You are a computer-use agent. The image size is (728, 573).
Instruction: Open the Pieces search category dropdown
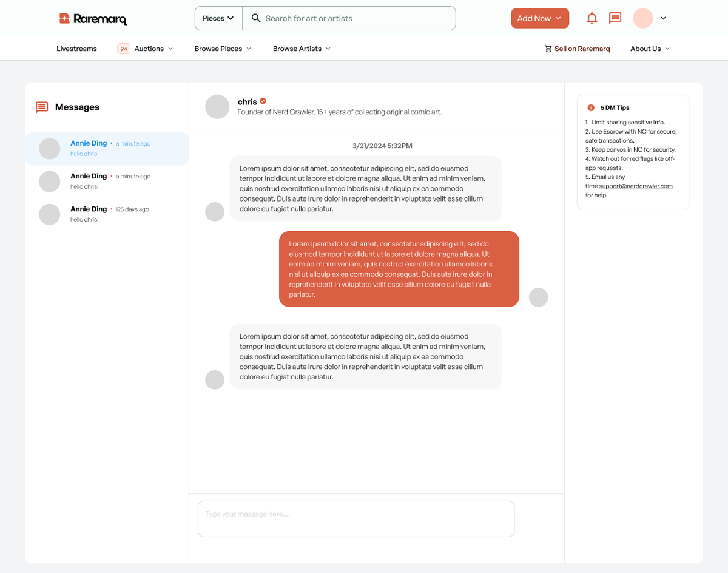(x=218, y=18)
